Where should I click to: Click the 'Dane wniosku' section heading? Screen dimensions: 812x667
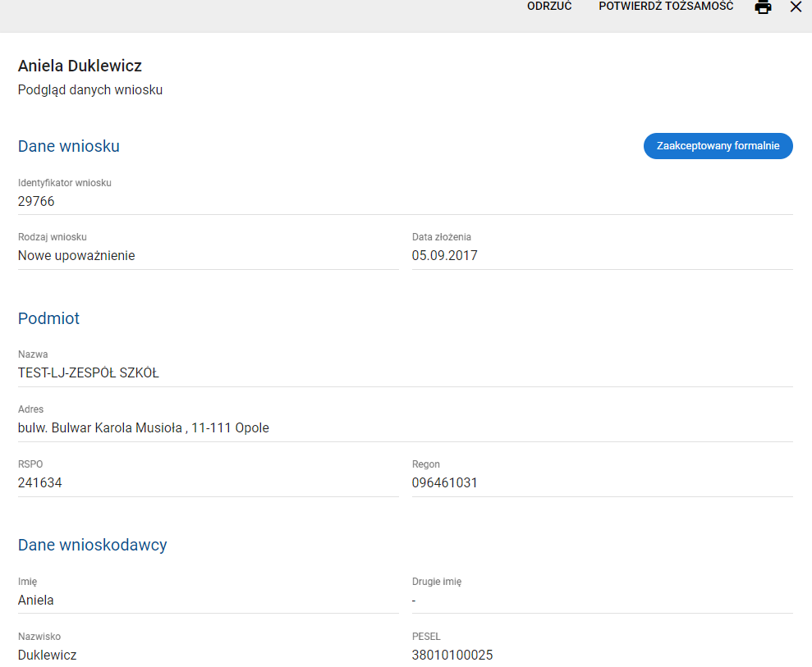pos(69,146)
